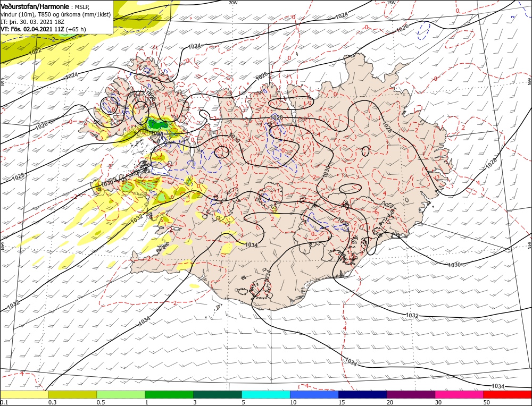
Task: Click the '15W' longitude label
Action: click(391, 2)
